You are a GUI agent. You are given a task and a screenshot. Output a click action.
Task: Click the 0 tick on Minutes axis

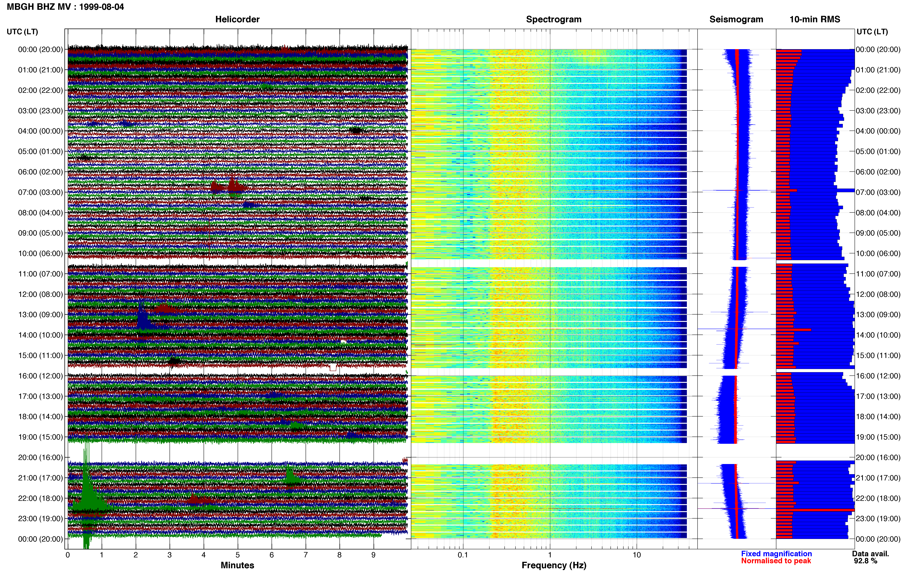pyautogui.click(x=68, y=555)
